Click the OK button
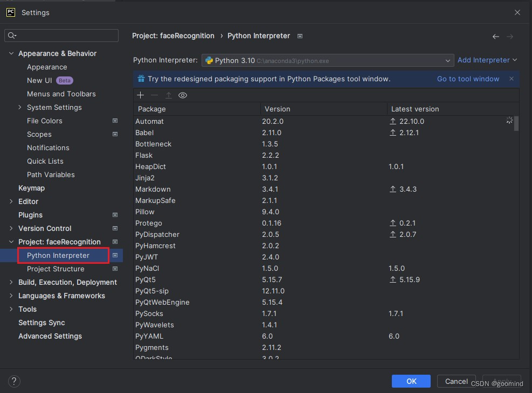The image size is (532, 393). pyautogui.click(x=411, y=381)
